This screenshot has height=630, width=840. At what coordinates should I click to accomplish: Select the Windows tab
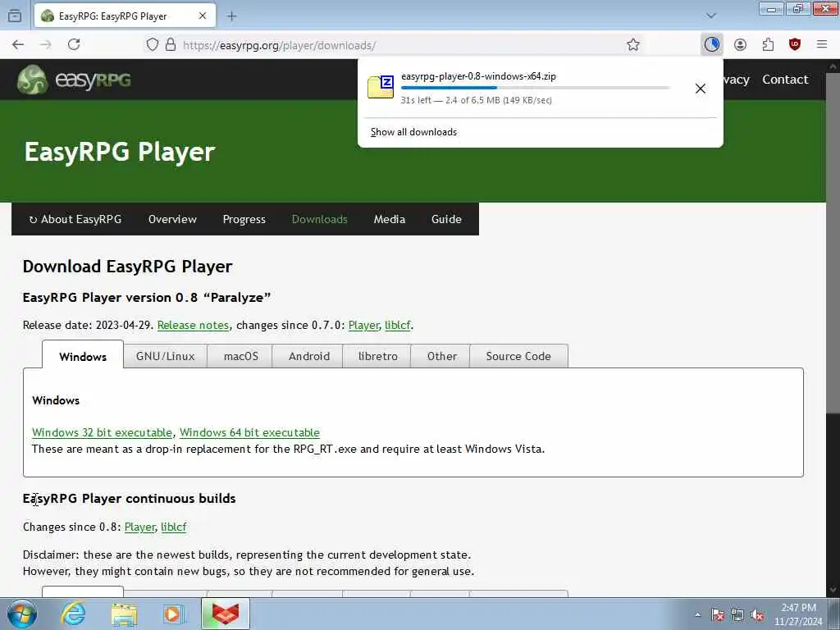click(83, 356)
